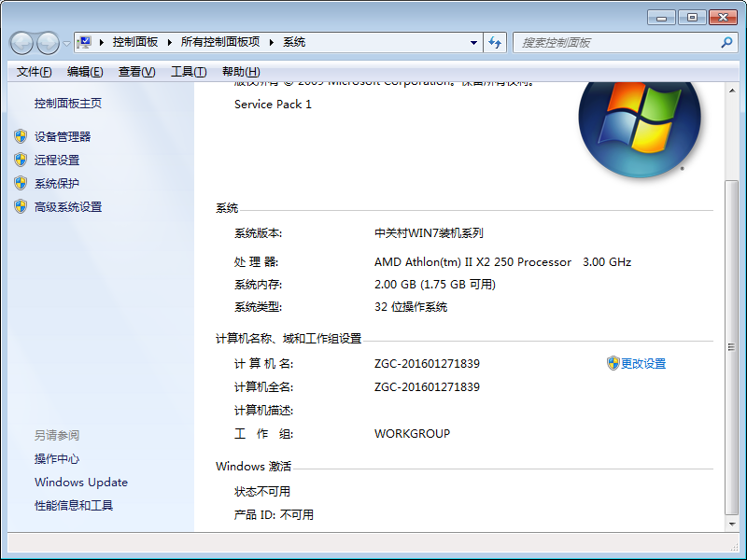Image resolution: width=747 pixels, height=560 pixels.
Task: Open the 编辑(E) menu
Action: 85,72
